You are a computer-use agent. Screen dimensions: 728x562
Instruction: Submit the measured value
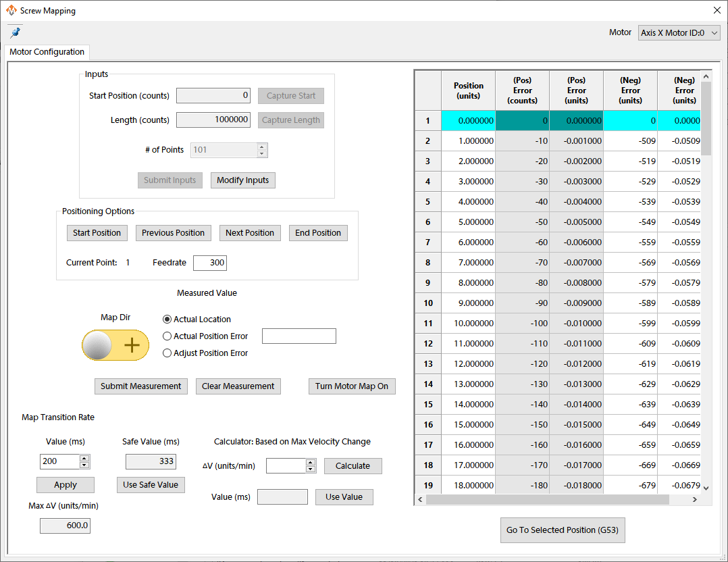click(x=140, y=386)
